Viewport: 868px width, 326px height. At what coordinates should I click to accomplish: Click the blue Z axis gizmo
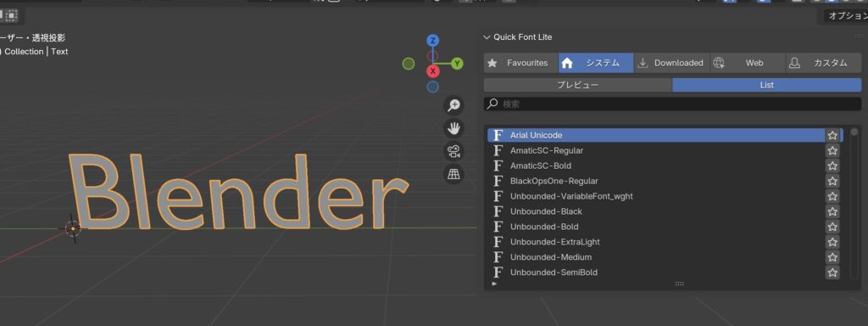pos(433,41)
